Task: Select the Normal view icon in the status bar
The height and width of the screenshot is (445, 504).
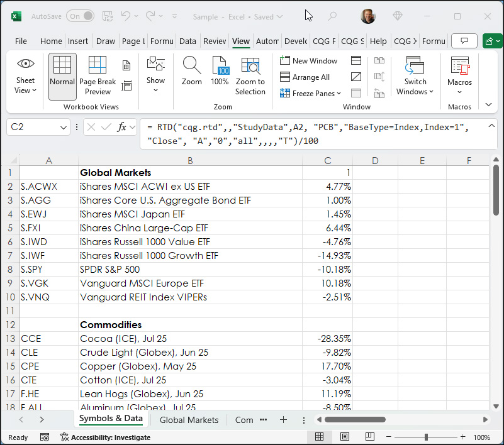Action: [319, 437]
